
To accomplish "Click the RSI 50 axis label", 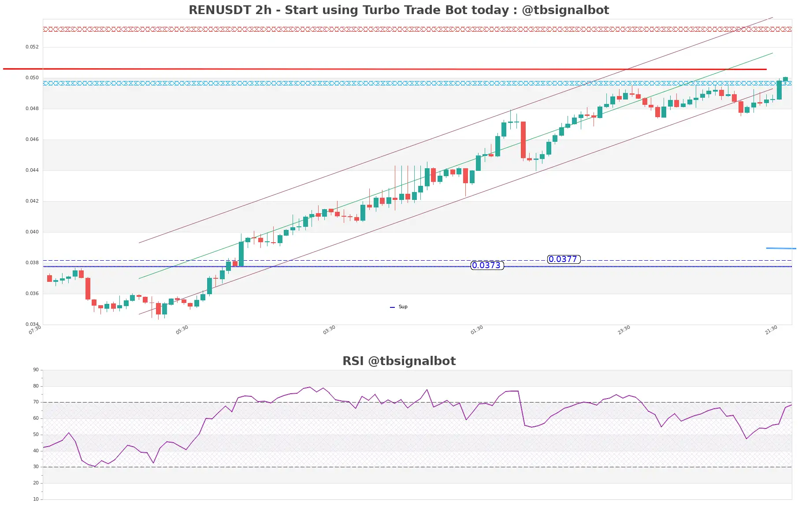I will pyautogui.click(x=36, y=434).
